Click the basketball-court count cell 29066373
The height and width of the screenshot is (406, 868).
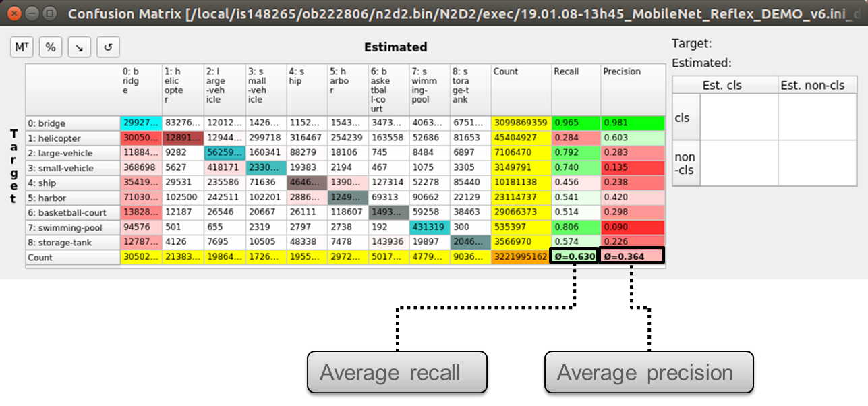(x=521, y=212)
